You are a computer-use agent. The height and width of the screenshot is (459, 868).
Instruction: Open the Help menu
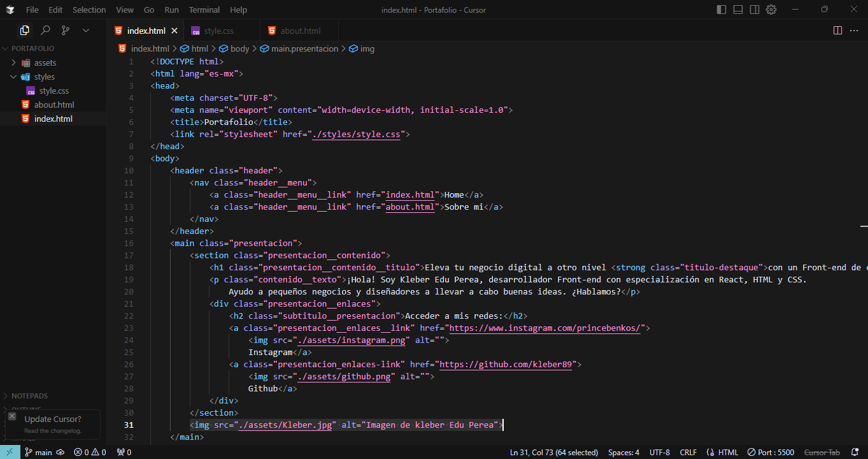tap(238, 10)
